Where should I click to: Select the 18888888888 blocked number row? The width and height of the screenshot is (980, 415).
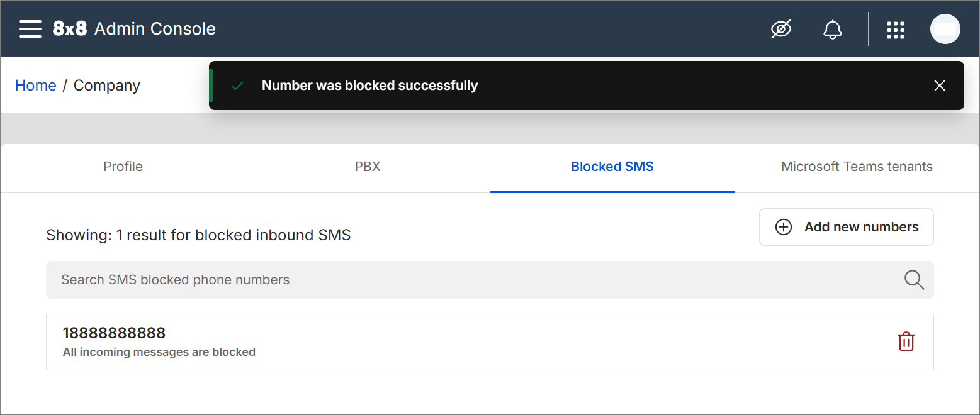click(x=441, y=341)
